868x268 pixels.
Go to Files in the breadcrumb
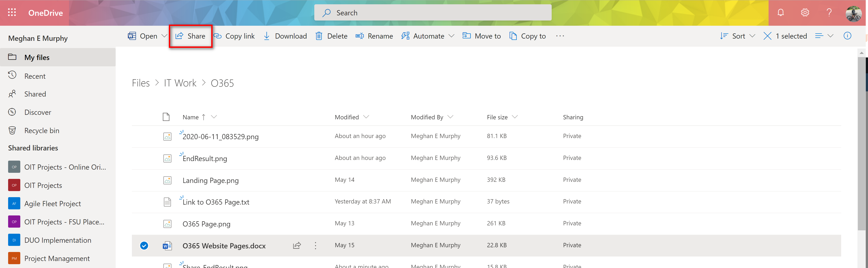tap(140, 83)
